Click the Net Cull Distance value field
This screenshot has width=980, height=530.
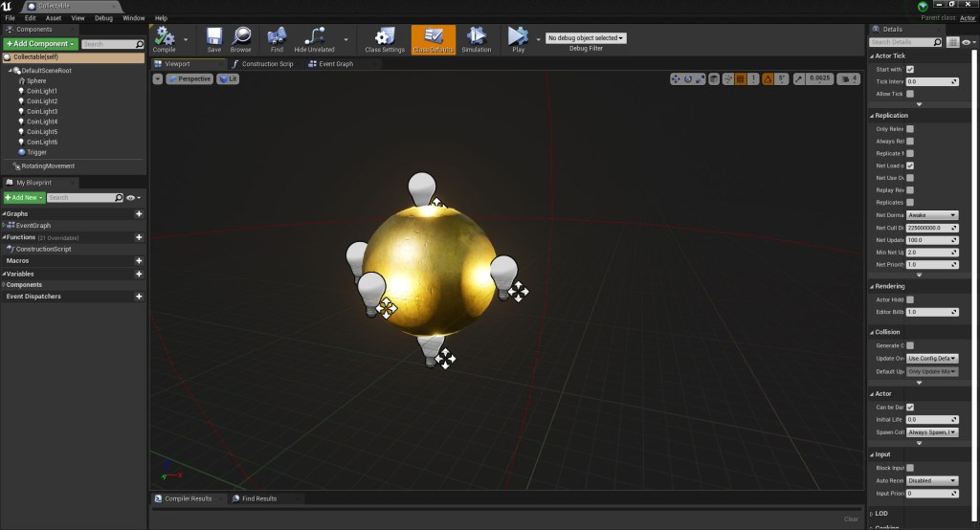pyautogui.click(x=928, y=228)
